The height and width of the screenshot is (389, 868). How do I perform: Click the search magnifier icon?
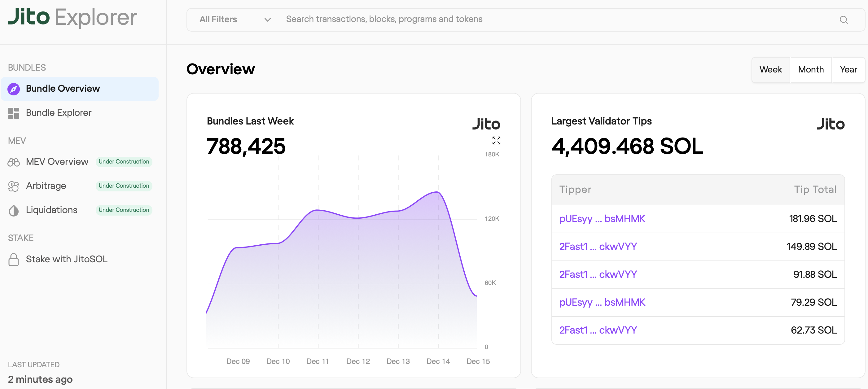tap(844, 20)
